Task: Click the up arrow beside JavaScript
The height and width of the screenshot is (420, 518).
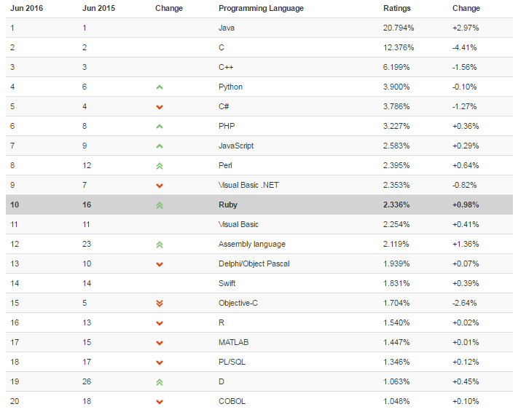Action: 160,146
